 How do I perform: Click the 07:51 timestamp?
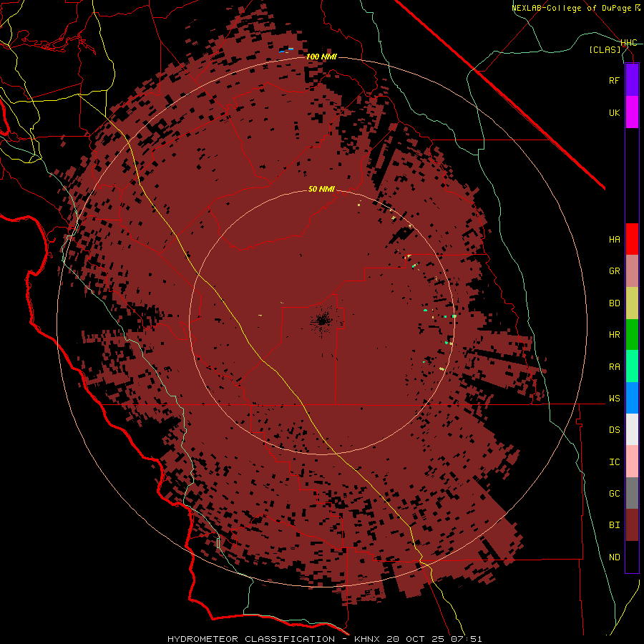point(465,639)
